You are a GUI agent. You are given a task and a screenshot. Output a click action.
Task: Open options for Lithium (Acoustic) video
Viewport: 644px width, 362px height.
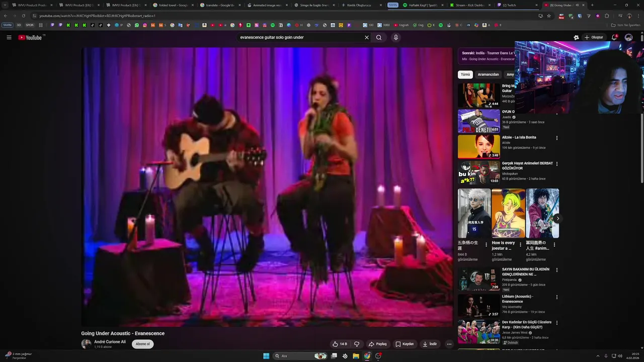[556, 297]
